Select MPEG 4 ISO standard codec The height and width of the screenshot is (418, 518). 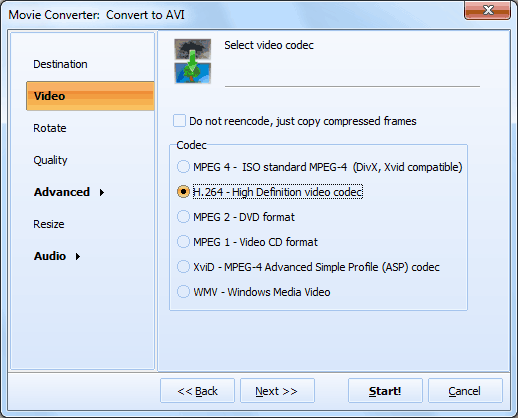[183, 167]
